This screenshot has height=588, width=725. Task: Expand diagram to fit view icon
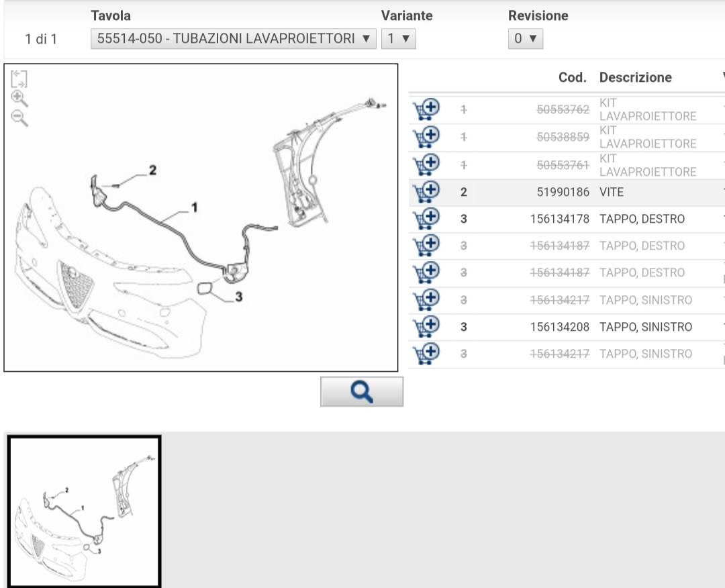[19, 79]
